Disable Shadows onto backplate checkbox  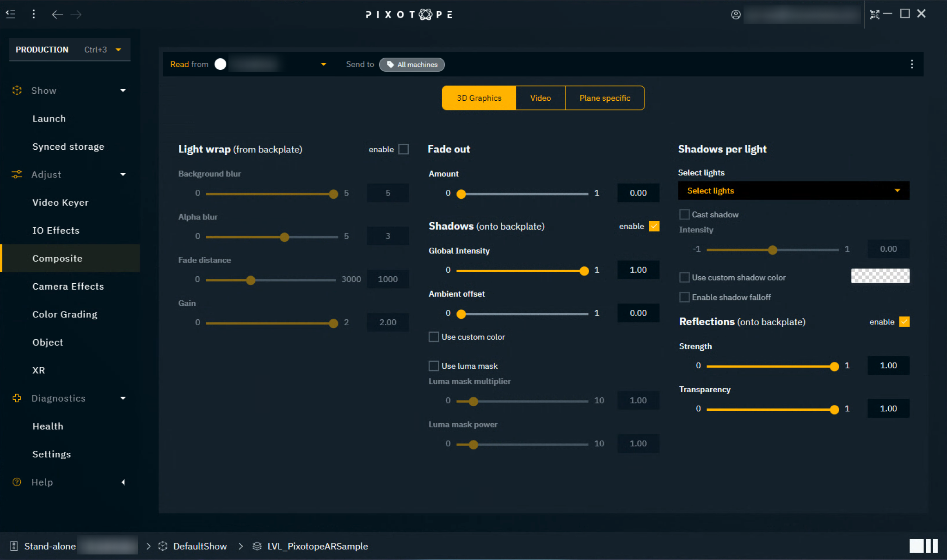click(654, 226)
